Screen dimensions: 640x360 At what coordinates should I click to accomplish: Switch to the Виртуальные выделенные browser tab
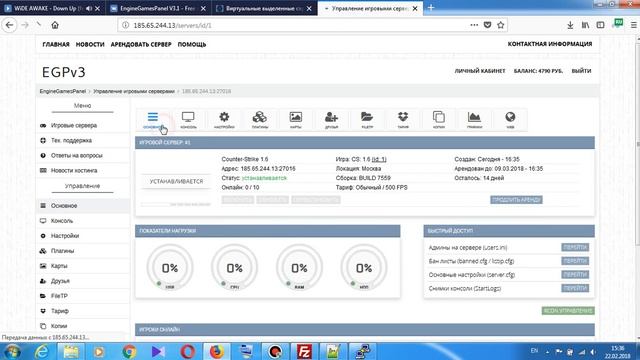click(264, 8)
